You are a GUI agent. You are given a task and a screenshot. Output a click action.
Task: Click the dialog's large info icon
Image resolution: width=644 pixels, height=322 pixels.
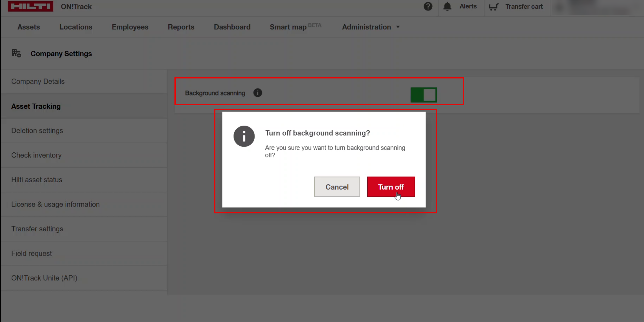(244, 136)
